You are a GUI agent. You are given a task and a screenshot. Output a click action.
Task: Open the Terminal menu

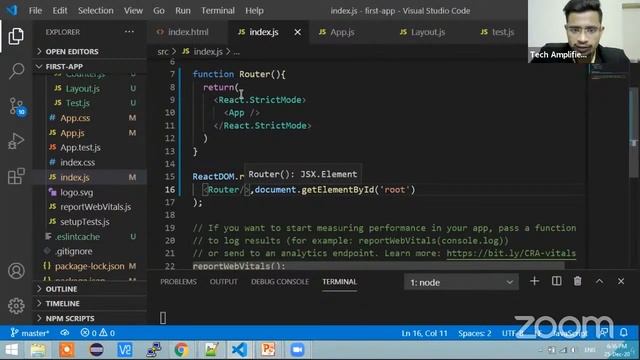tap(218, 11)
